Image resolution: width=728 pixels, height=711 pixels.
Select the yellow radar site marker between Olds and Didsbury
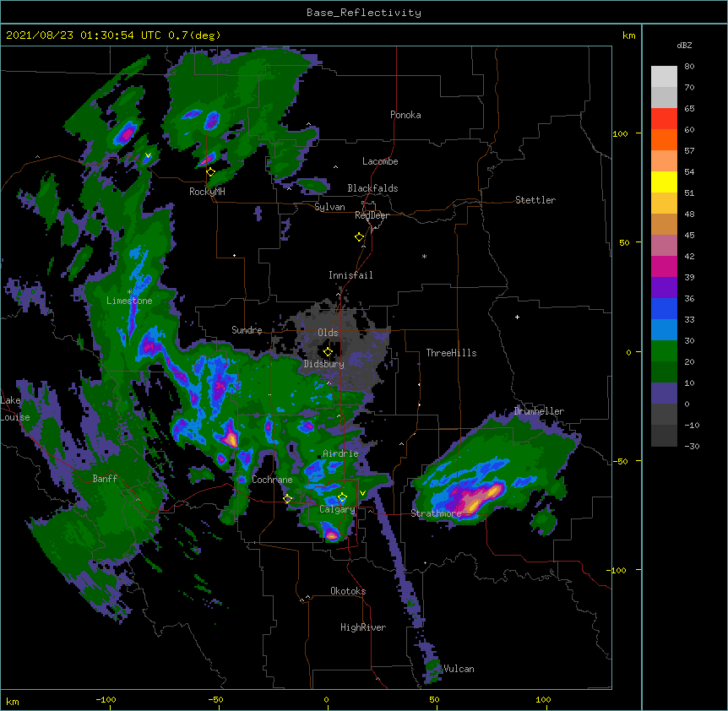pyautogui.click(x=328, y=351)
